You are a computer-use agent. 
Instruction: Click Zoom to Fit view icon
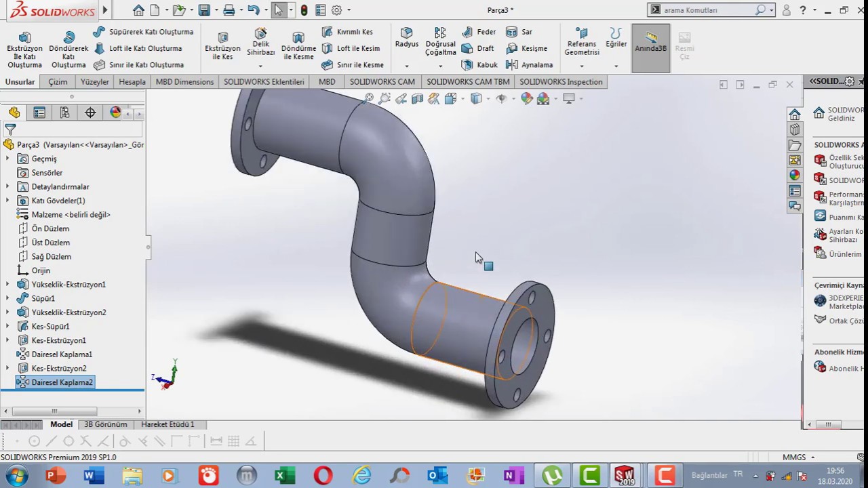(368, 99)
